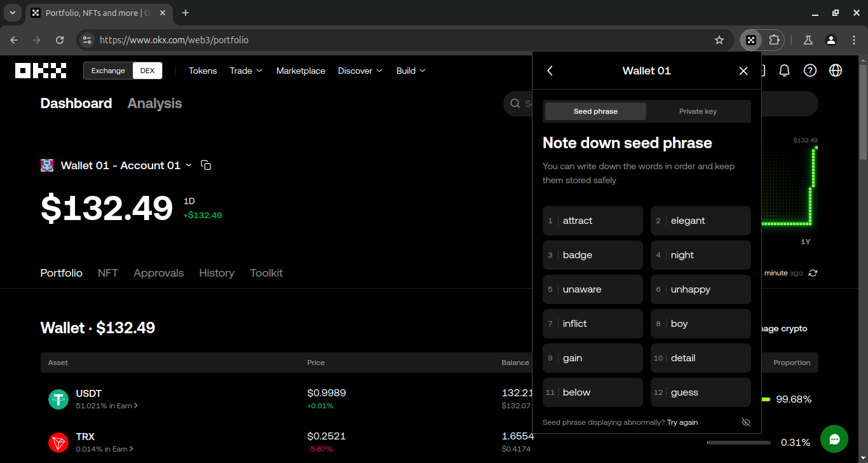Open the Tokens menu item
Screen dimensions: 868x463
click(203, 71)
